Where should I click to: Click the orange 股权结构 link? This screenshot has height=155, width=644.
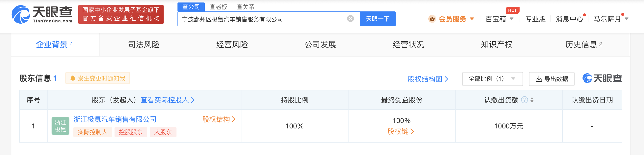(x=219, y=119)
